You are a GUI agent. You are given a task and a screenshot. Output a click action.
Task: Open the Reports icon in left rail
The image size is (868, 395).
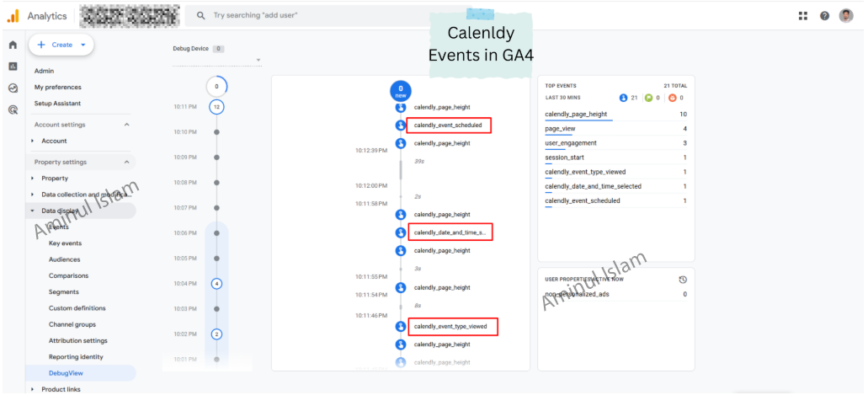coord(13,67)
